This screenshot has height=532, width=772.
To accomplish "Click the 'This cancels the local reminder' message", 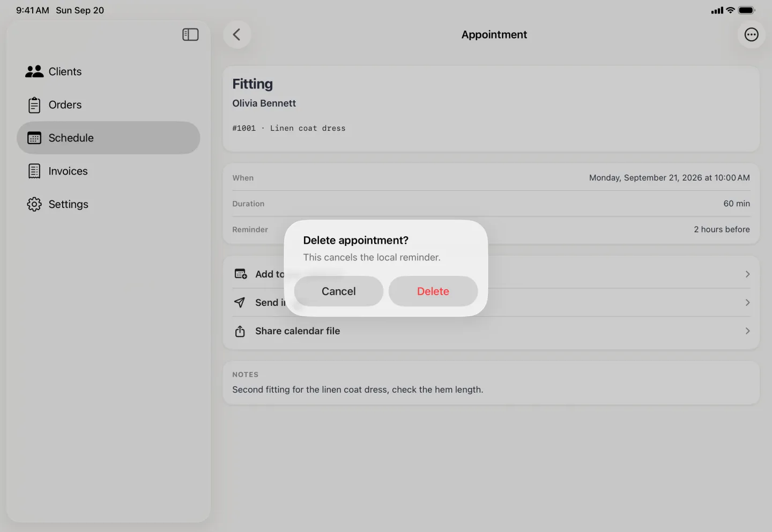I will (x=372, y=258).
